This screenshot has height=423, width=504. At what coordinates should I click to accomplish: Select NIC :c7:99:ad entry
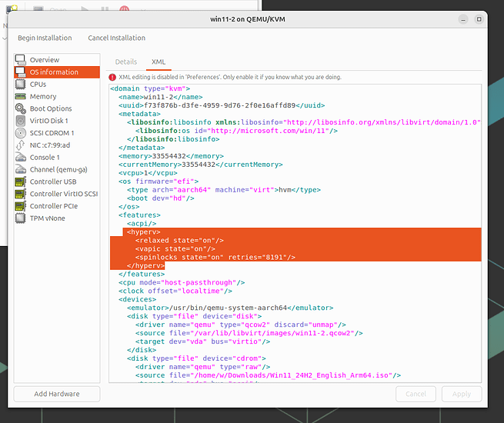(x=57, y=145)
